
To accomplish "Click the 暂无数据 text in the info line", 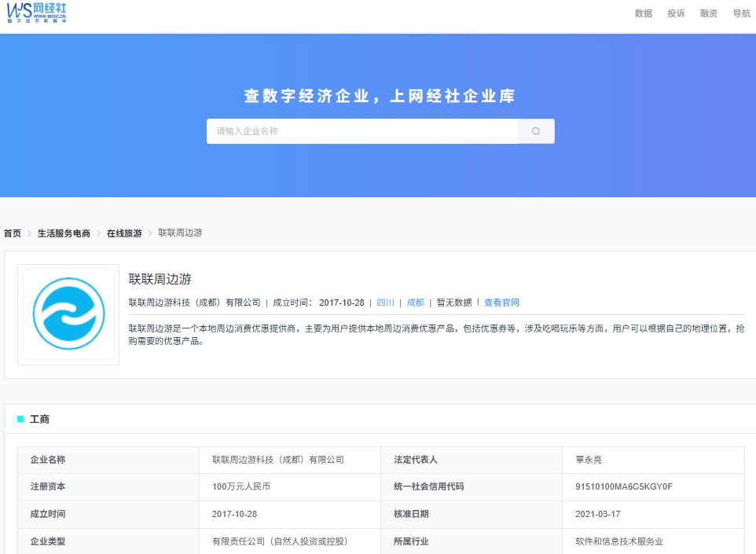I will (454, 303).
